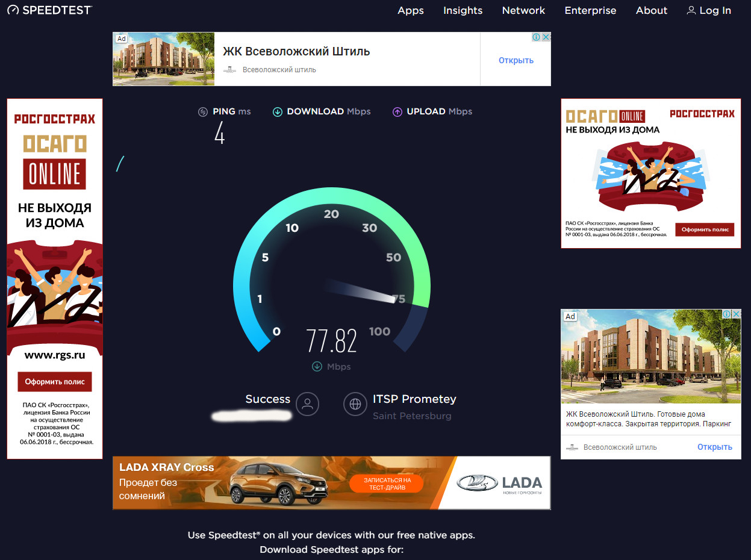Open the Insights menu
The height and width of the screenshot is (560, 751).
click(463, 10)
